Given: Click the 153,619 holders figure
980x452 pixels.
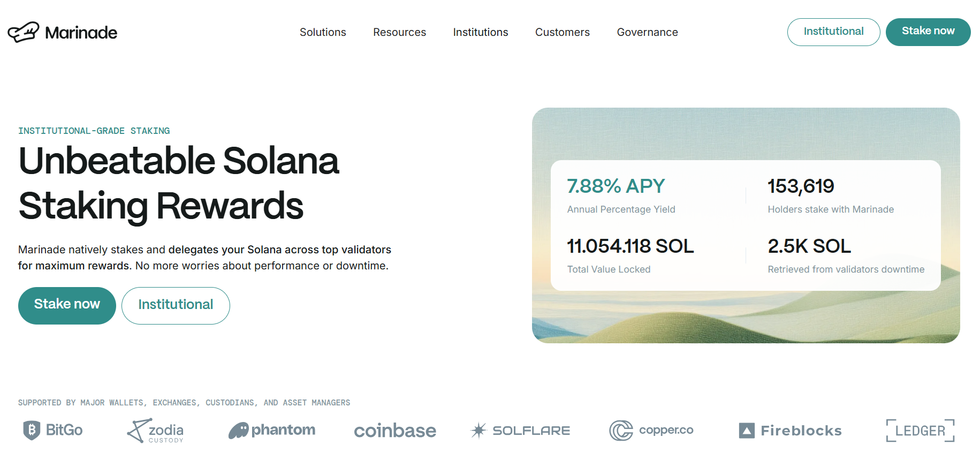Looking at the screenshot, I should (801, 186).
